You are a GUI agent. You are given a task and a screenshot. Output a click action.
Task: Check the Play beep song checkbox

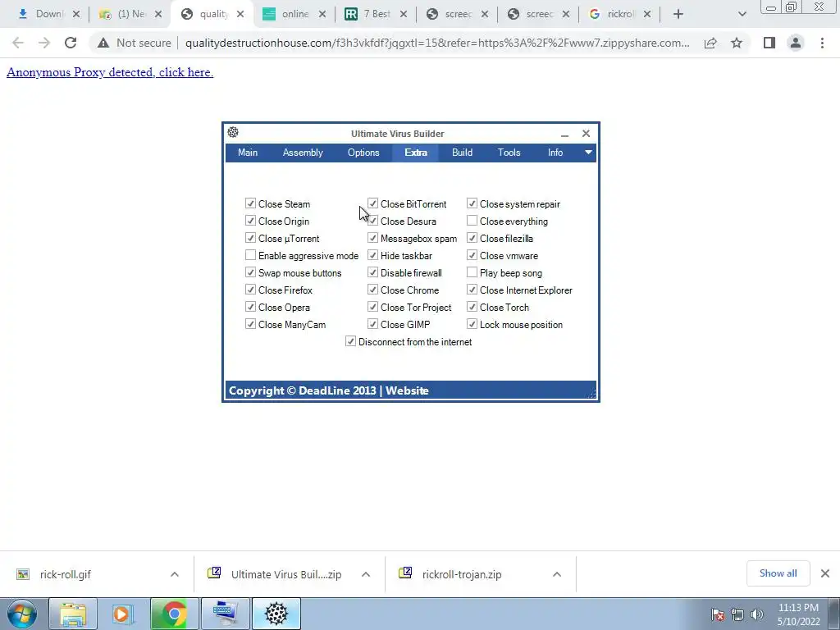pos(472,272)
